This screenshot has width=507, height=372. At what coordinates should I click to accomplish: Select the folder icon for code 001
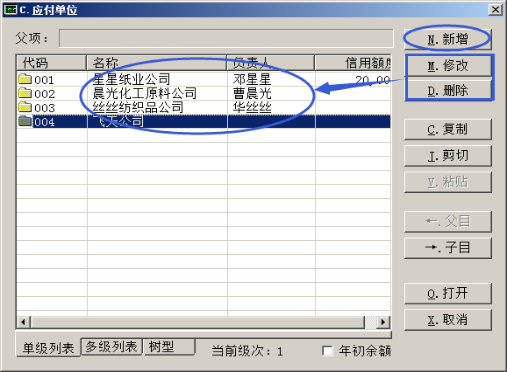tap(25, 79)
